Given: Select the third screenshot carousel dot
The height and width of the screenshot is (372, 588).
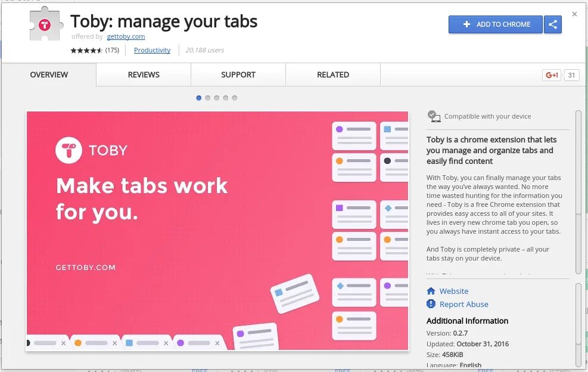Looking at the screenshot, I should tap(217, 98).
